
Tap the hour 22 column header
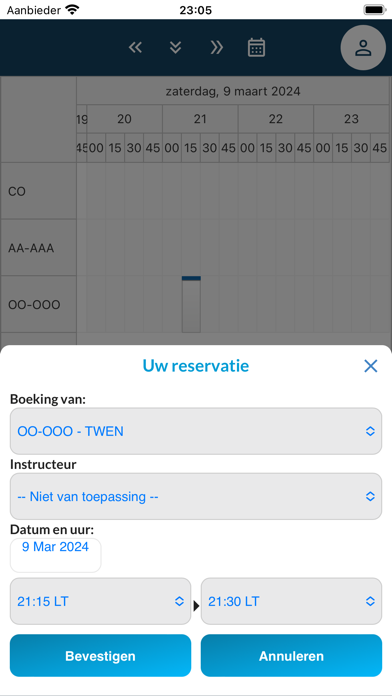tap(276, 119)
